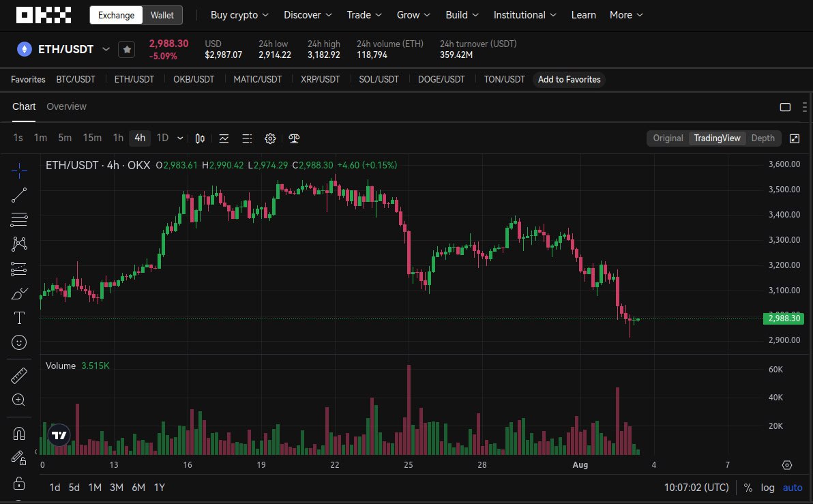Switch to Exchange mode
Screen dimensions: 813x504
click(116, 15)
